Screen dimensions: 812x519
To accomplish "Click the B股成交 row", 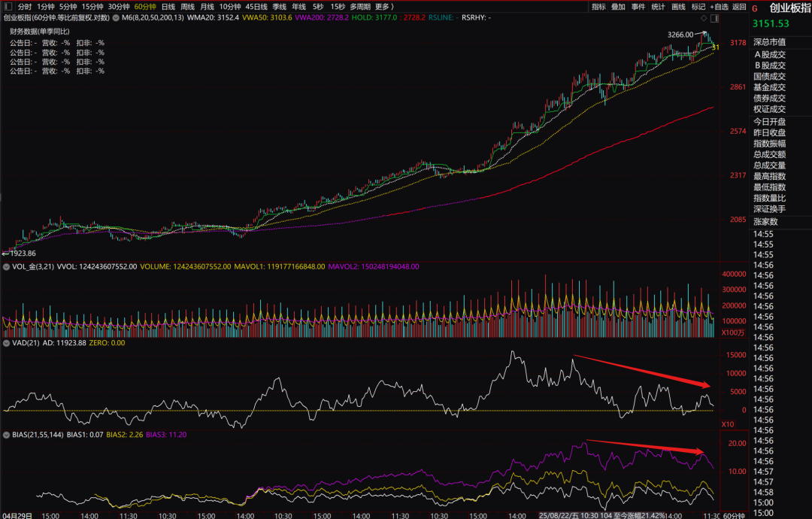I will point(770,65).
